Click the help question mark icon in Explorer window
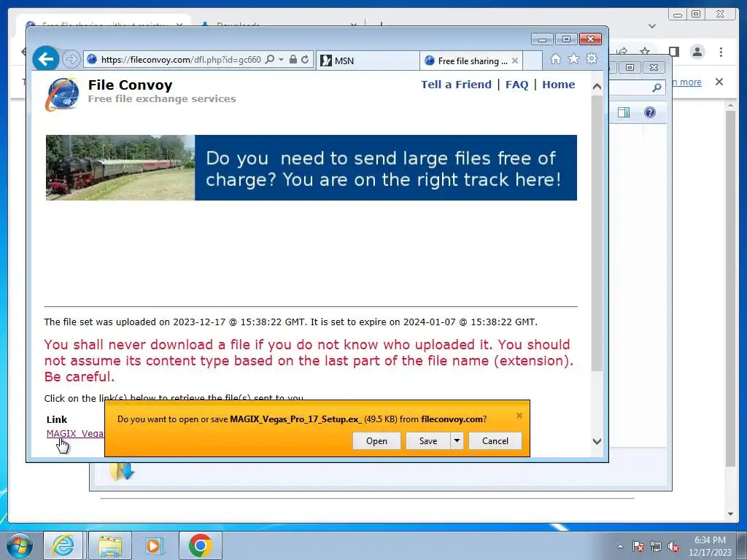 650,112
